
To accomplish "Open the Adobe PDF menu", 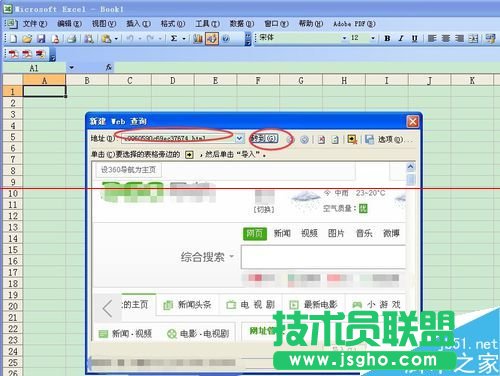I will coord(354,24).
